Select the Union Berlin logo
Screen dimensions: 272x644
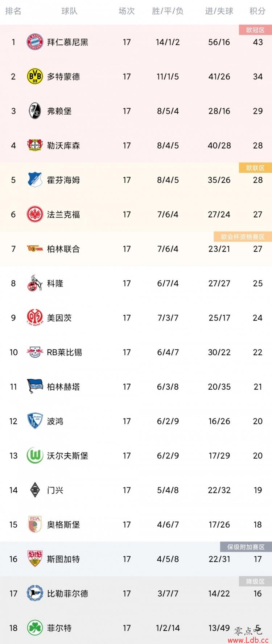coord(35,249)
